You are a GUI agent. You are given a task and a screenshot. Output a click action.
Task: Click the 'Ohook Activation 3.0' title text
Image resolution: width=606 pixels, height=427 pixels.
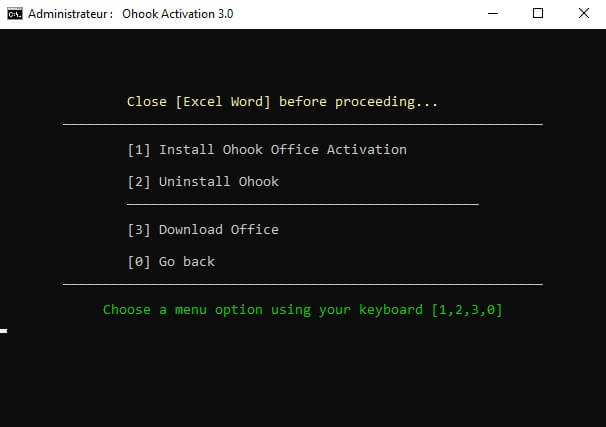(177, 14)
